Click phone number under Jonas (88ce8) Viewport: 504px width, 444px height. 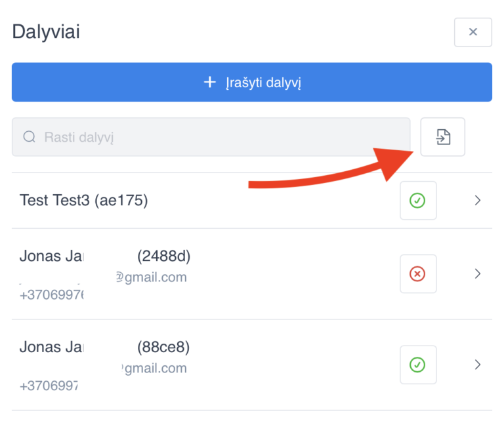(x=49, y=386)
